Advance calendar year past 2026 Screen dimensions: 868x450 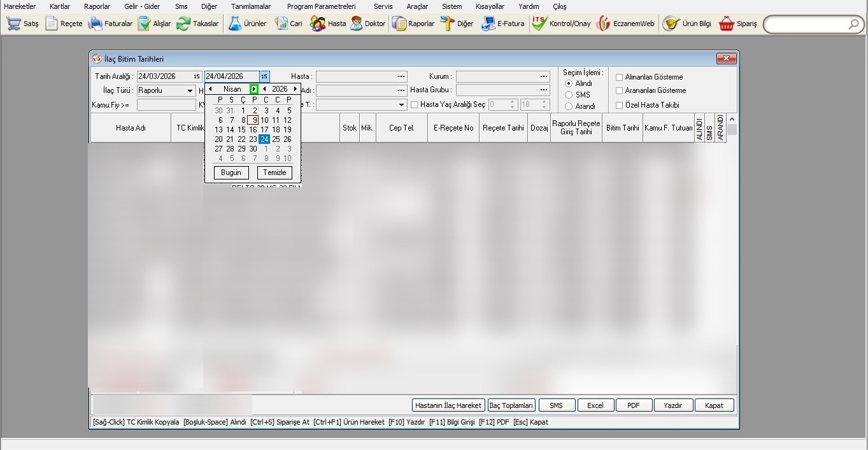(x=295, y=89)
